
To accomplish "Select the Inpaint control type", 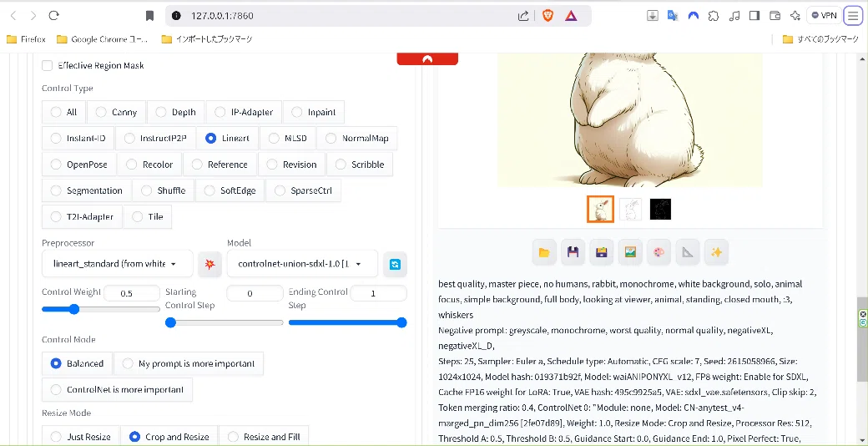I will point(314,112).
